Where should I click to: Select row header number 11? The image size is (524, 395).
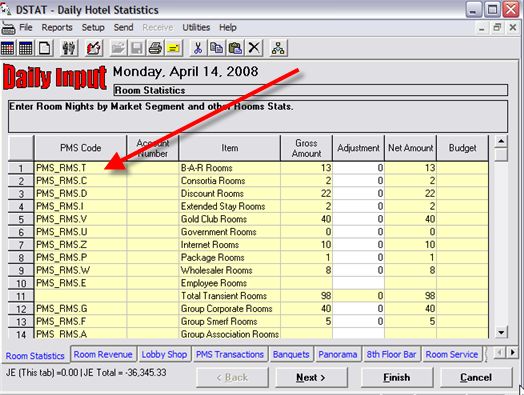pos(21,296)
